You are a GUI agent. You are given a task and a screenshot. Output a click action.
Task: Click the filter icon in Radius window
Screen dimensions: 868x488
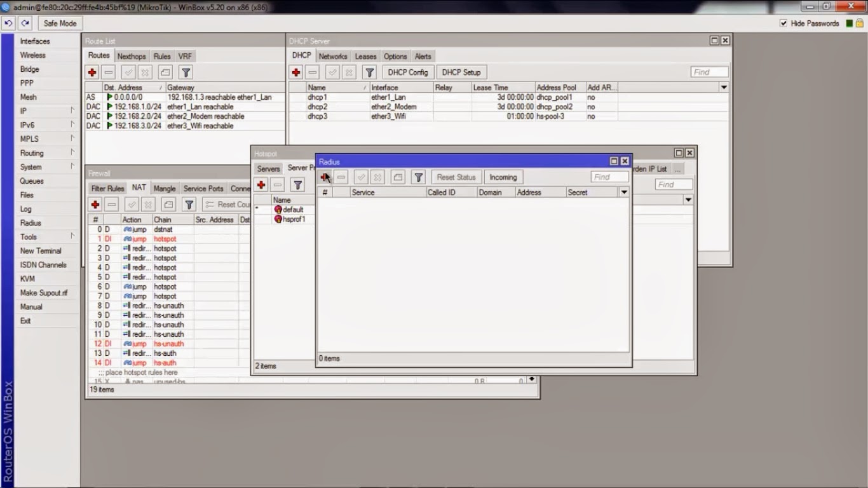pos(418,177)
